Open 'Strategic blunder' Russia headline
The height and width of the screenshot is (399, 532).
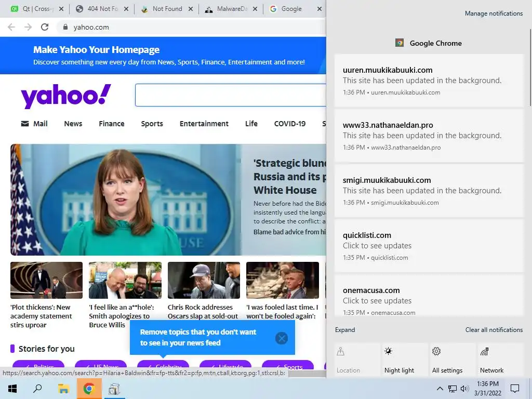[x=290, y=177]
